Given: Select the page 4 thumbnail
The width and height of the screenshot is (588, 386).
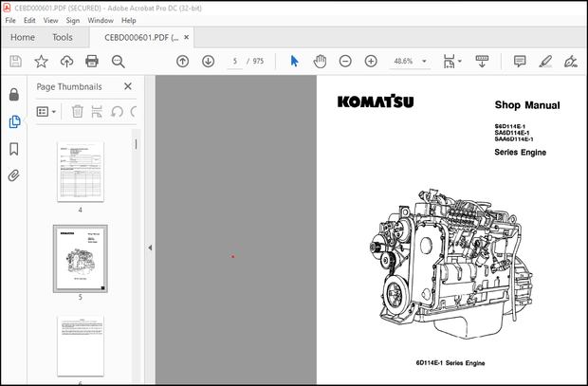Looking at the screenshot, I should 80,171.
